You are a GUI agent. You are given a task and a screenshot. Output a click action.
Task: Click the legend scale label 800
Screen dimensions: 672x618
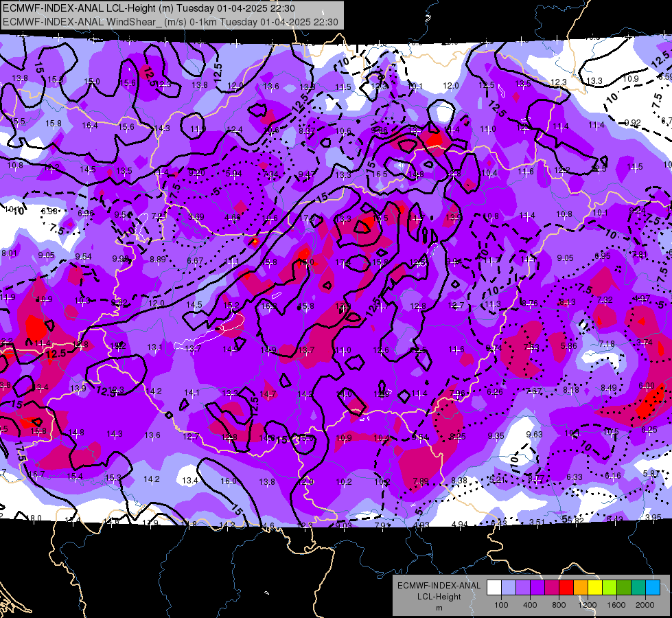point(559,605)
